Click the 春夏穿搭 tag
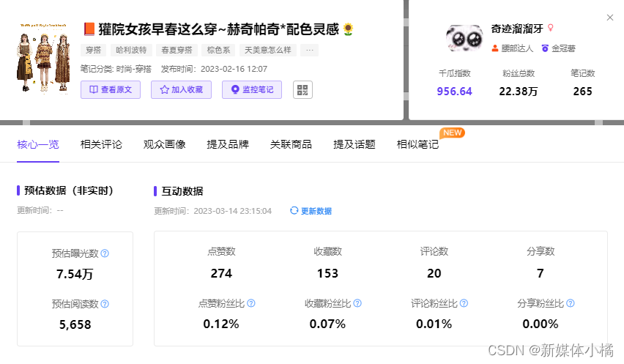This screenshot has width=624, height=364. (x=177, y=50)
